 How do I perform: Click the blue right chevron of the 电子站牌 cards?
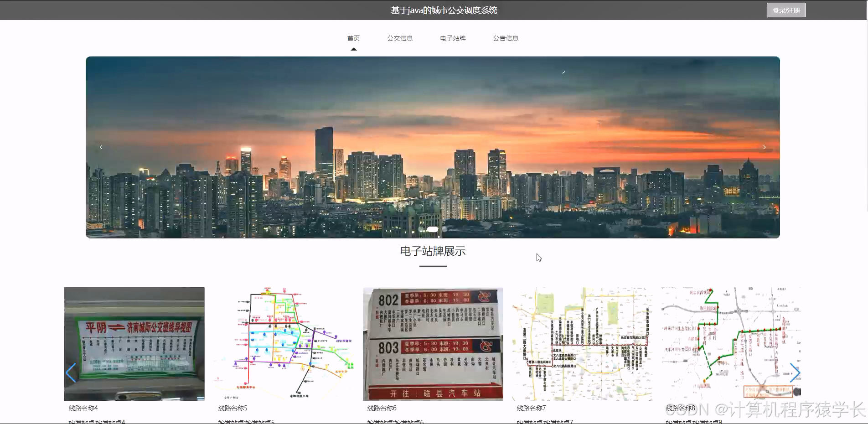coord(795,373)
